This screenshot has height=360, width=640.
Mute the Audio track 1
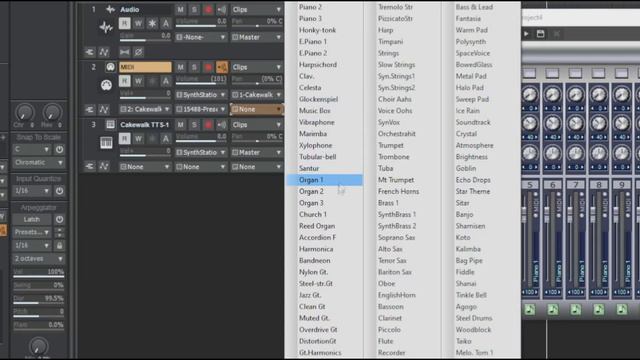[180, 9]
